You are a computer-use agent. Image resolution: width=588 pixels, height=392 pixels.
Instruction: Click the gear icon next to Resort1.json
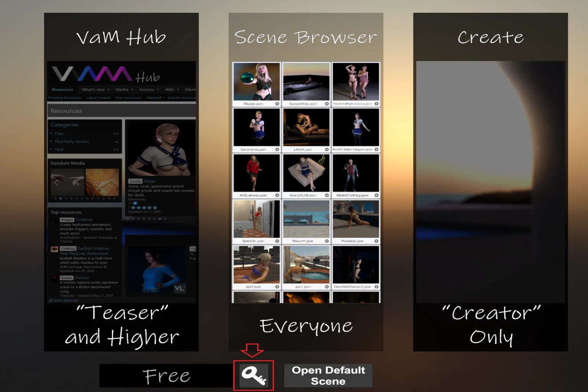pos(327,241)
